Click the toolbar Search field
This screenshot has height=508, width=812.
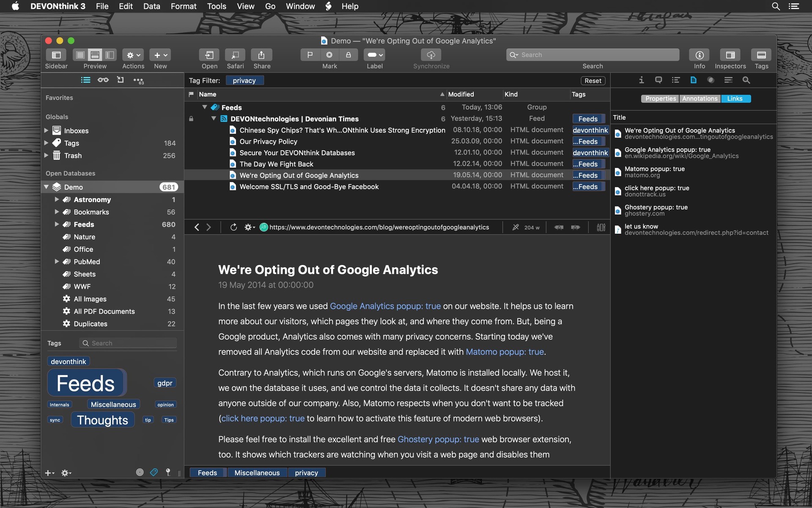[593, 55]
